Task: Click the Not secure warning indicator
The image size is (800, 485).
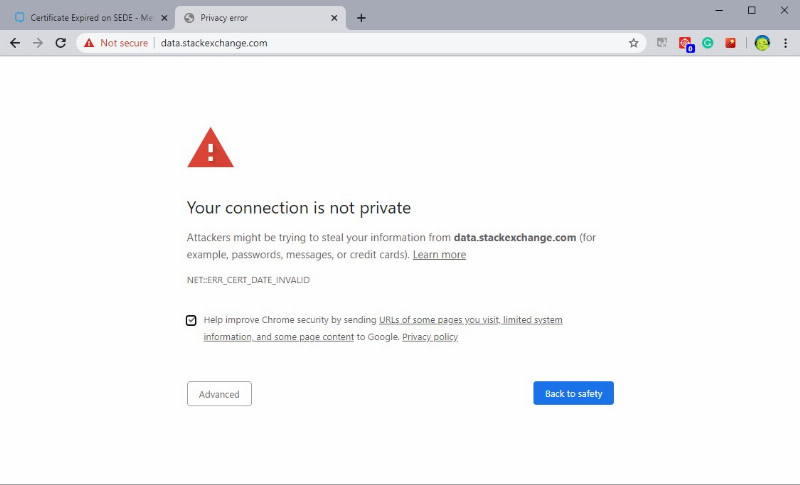Action: tap(116, 43)
